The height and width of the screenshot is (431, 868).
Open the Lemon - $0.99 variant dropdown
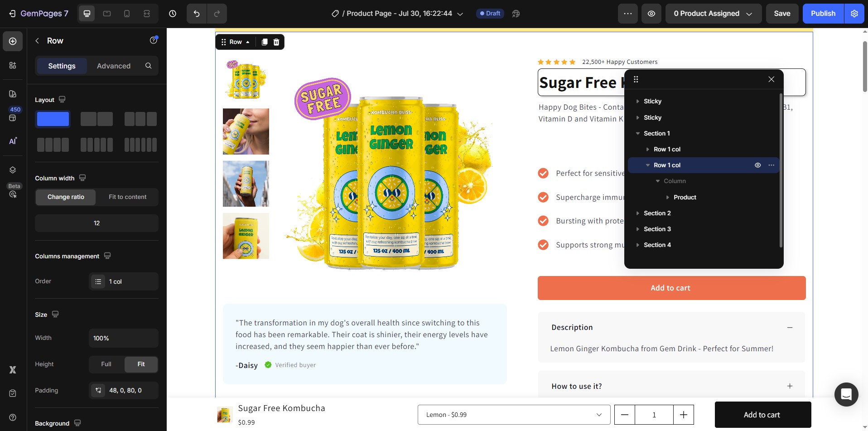[x=514, y=415]
